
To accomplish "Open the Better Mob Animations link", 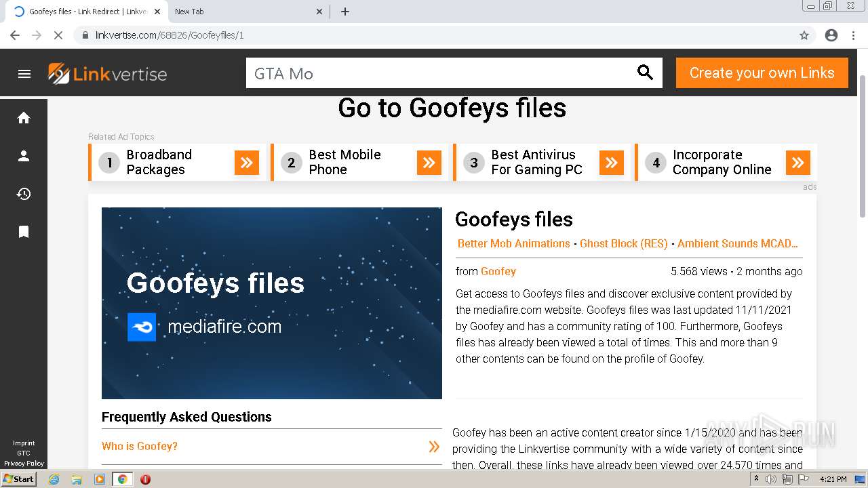I will coord(513,243).
